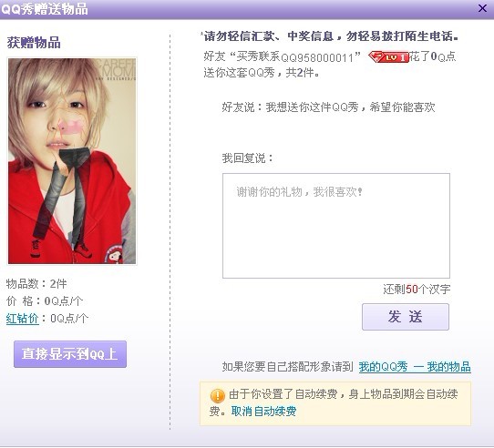Viewport: 494px width, 448px height.
Task: Click the 价格 0Q点/个 text
Action: pyautogui.click(x=45, y=301)
